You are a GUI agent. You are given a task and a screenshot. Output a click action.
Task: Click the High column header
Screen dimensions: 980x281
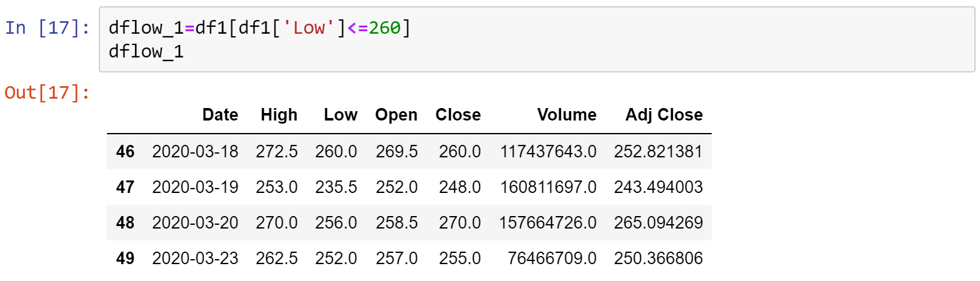coord(279,115)
